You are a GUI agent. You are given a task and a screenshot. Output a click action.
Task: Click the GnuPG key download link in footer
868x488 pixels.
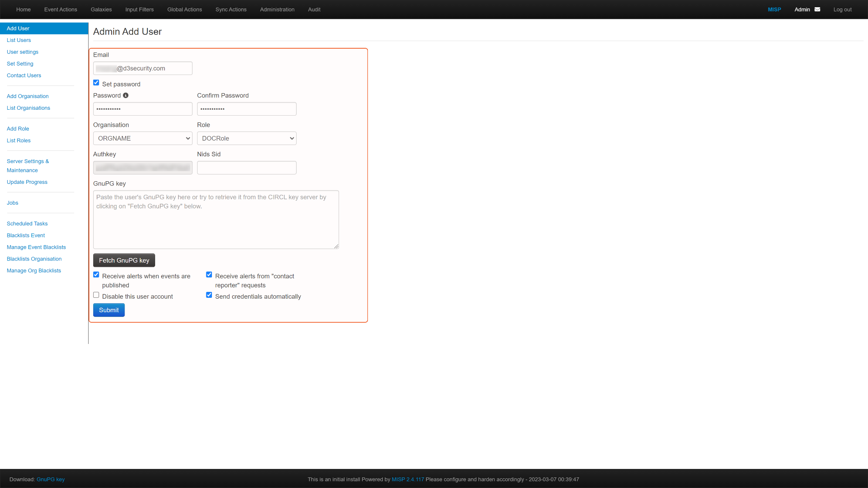50,480
